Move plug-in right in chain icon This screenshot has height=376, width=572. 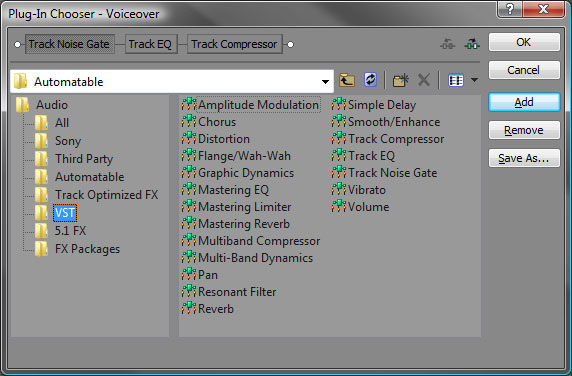tap(472, 44)
